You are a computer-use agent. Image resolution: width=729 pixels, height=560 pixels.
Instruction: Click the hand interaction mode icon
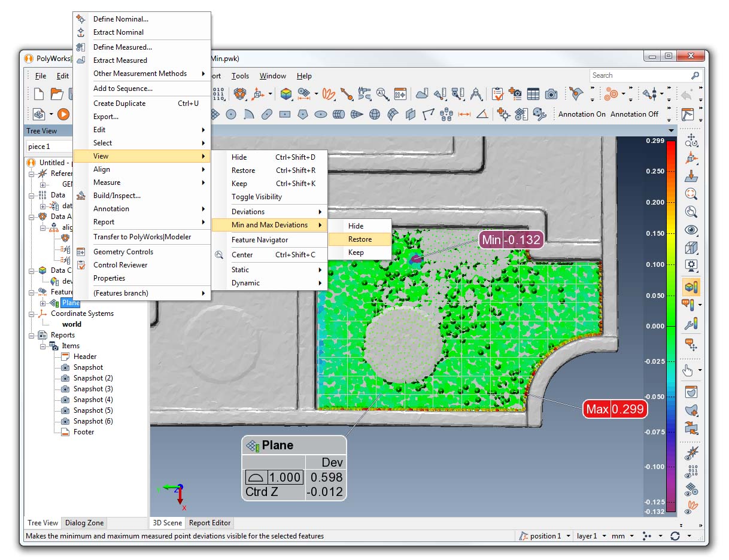[688, 370]
